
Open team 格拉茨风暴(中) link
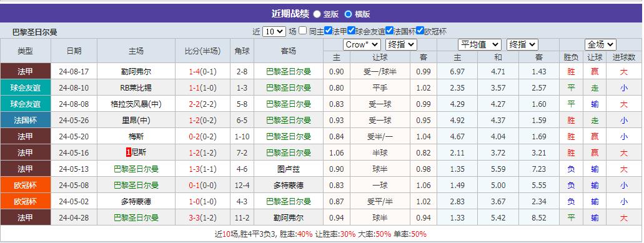point(136,104)
